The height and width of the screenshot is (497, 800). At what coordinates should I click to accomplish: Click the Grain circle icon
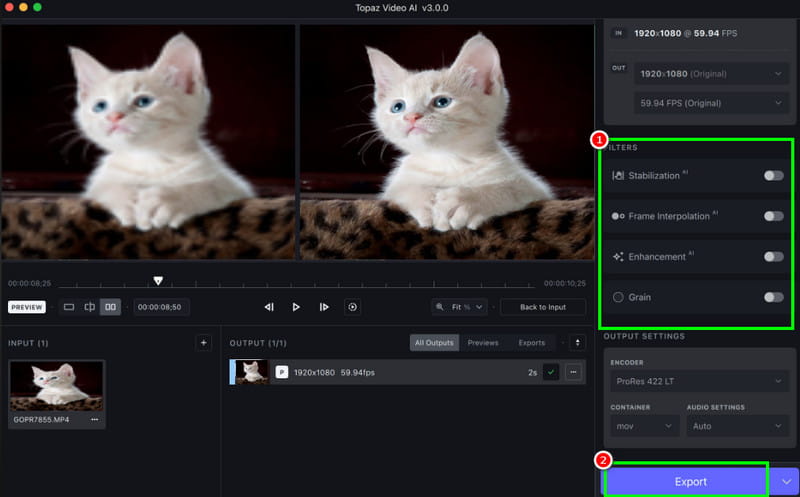618,297
